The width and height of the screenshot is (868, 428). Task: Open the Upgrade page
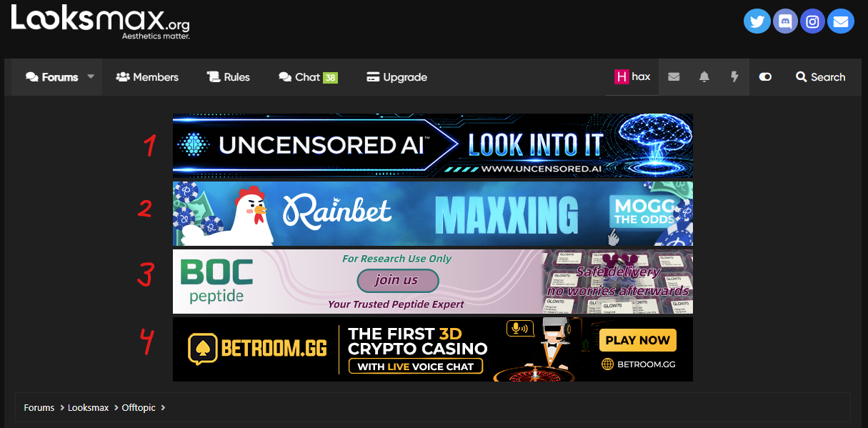[396, 77]
